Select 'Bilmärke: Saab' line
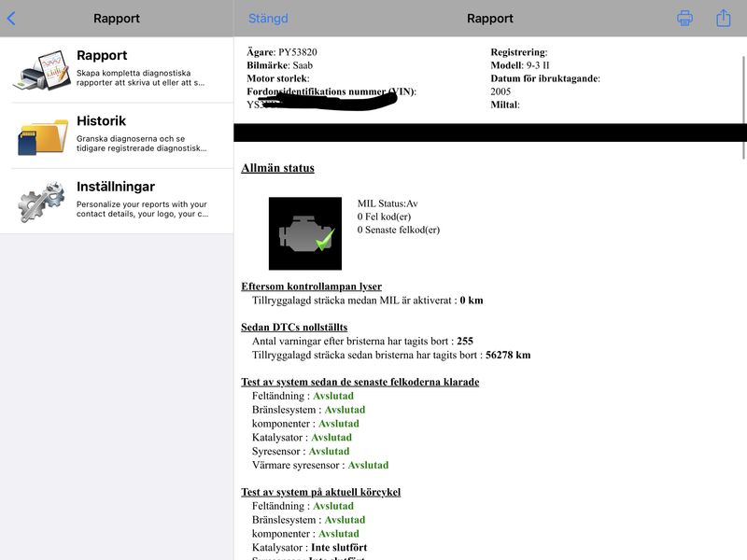This screenshot has height=560, width=747. click(279, 65)
